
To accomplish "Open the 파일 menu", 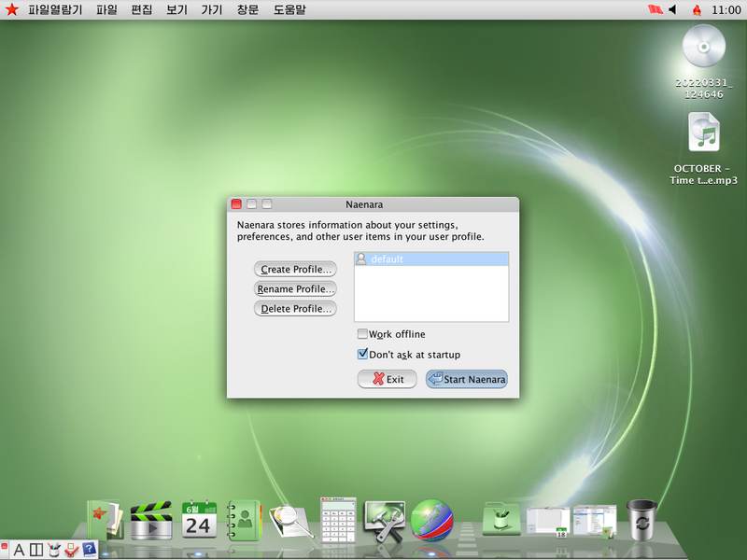I will click(106, 9).
